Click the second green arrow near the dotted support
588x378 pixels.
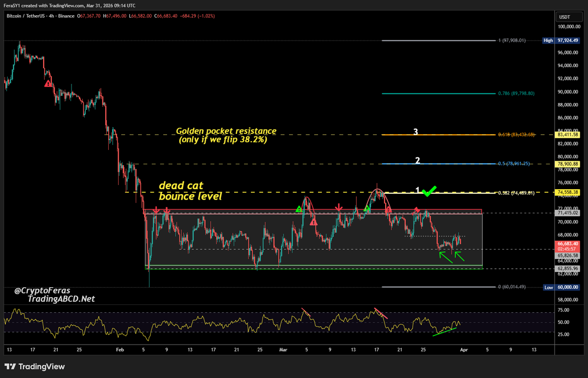click(458, 254)
